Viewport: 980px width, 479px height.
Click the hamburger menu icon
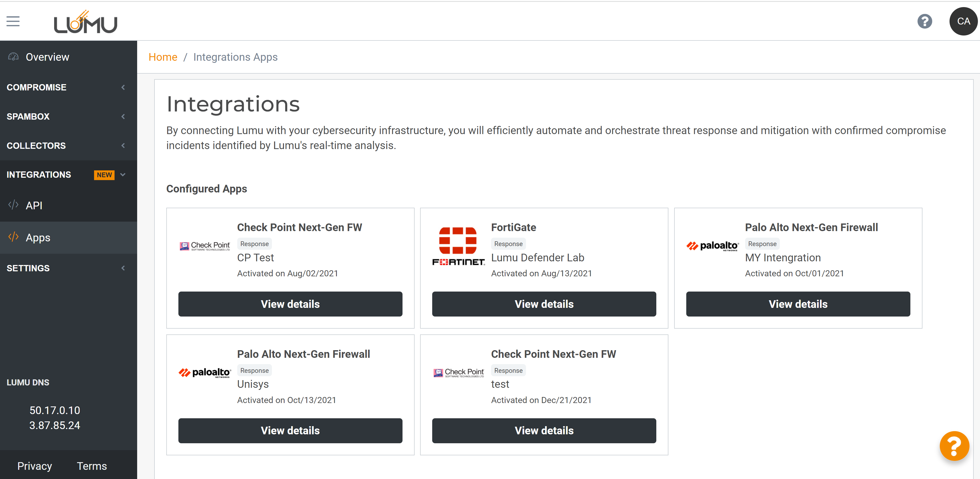coord(13,21)
